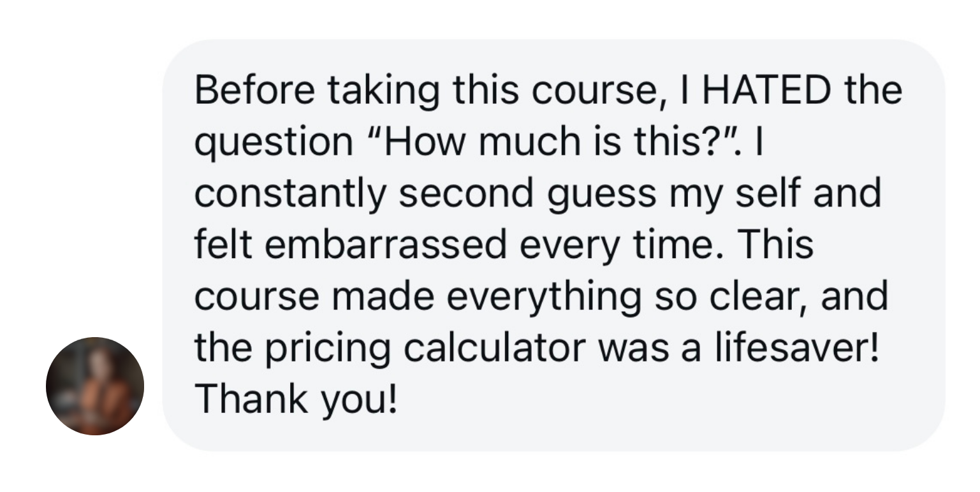Click the words "Before taking" at message start
980x492 pixels.
pyautogui.click(x=317, y=90)
